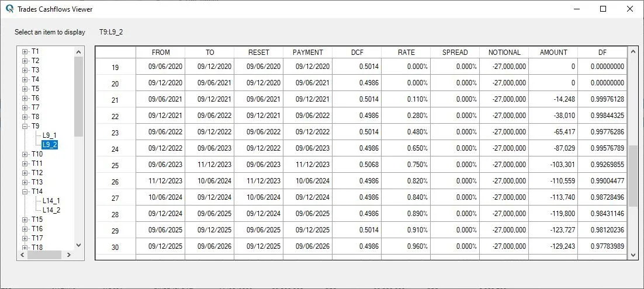Click the amount cell -65,417

coord(553,132)
